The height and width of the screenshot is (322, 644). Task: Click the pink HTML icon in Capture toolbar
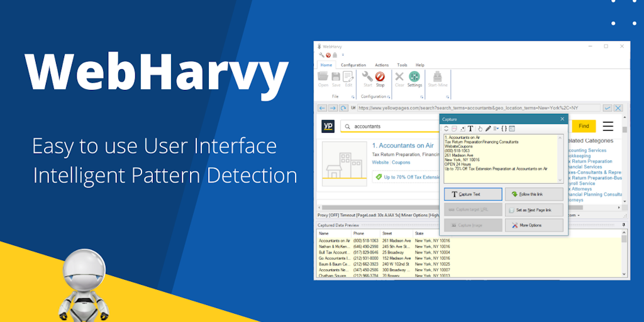pyautogui.click(x=454, y=128)
